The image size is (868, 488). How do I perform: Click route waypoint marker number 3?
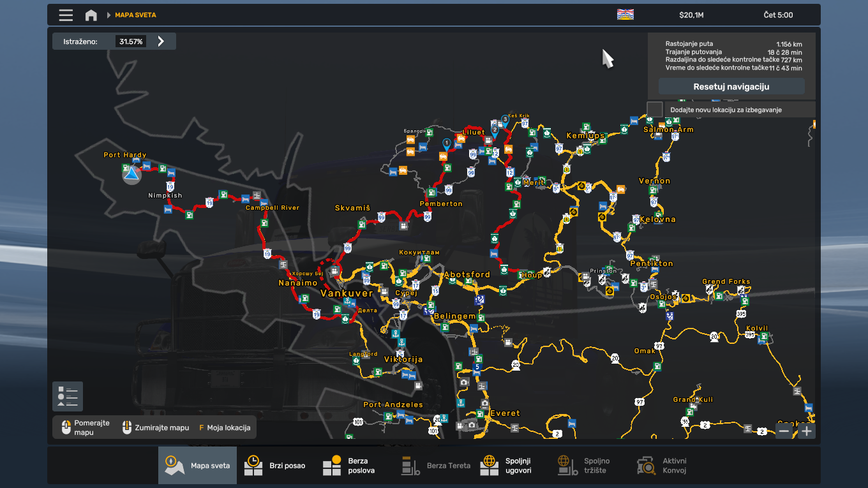coord(505,119)
